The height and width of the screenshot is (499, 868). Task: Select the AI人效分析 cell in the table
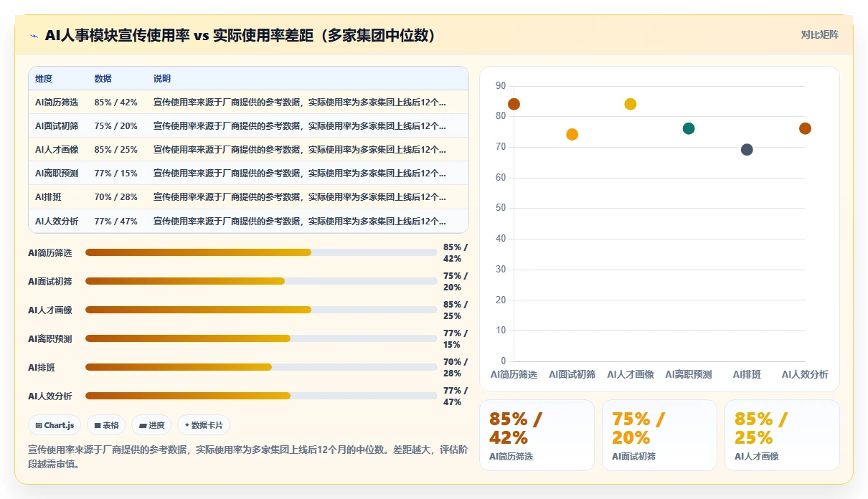(x=57, y=221)
